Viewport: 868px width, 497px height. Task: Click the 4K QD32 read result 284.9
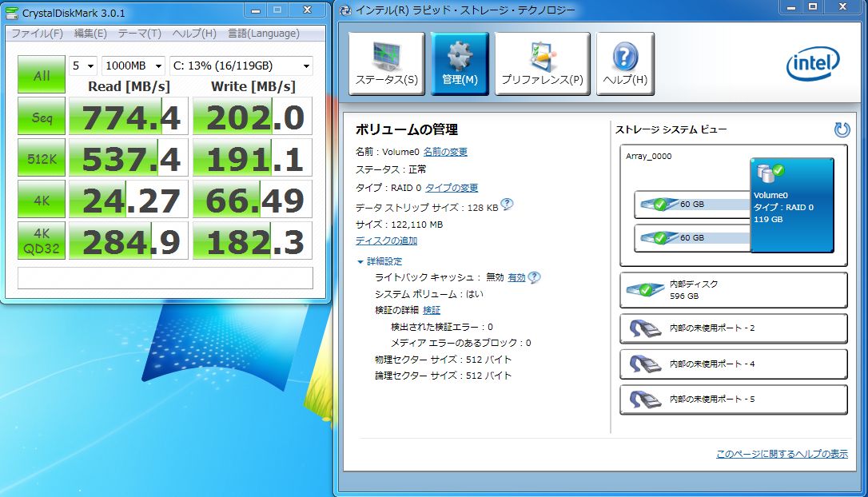(129, 241)
